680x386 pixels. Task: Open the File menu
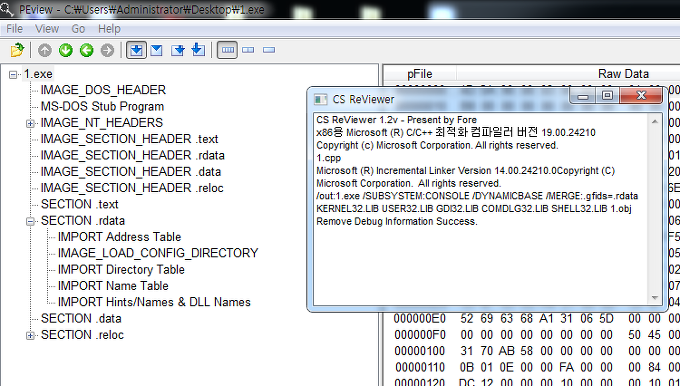coord(14,29)
